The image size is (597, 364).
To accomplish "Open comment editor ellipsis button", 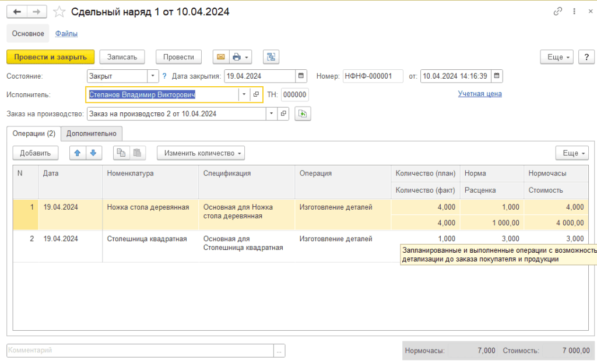I will (x=279, y=351).
